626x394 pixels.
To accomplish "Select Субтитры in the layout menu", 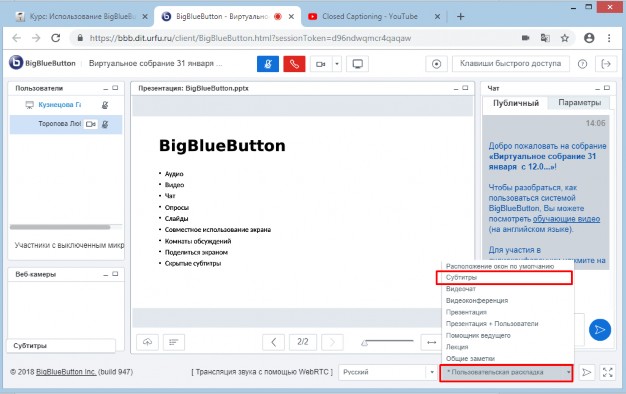I will [504, 277].
